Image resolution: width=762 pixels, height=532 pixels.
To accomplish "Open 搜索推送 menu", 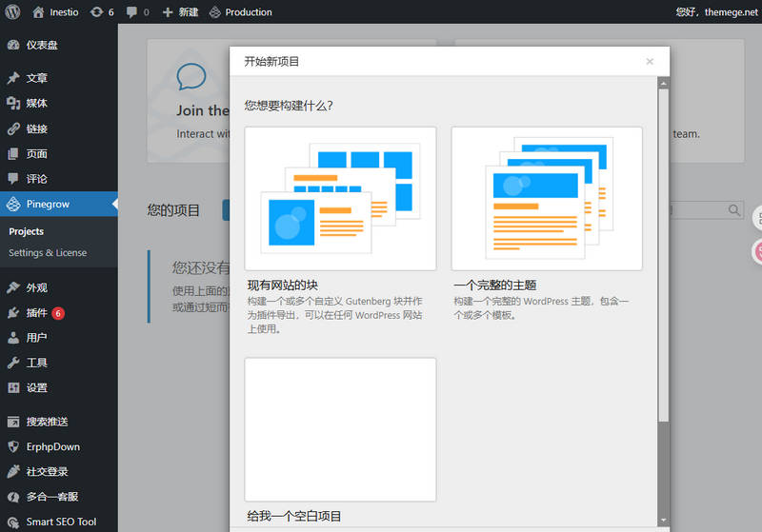I will [59, 422].
